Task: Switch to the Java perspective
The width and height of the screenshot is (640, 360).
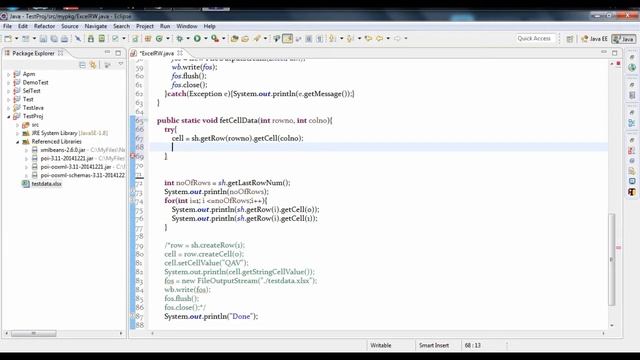Action: 624,39
